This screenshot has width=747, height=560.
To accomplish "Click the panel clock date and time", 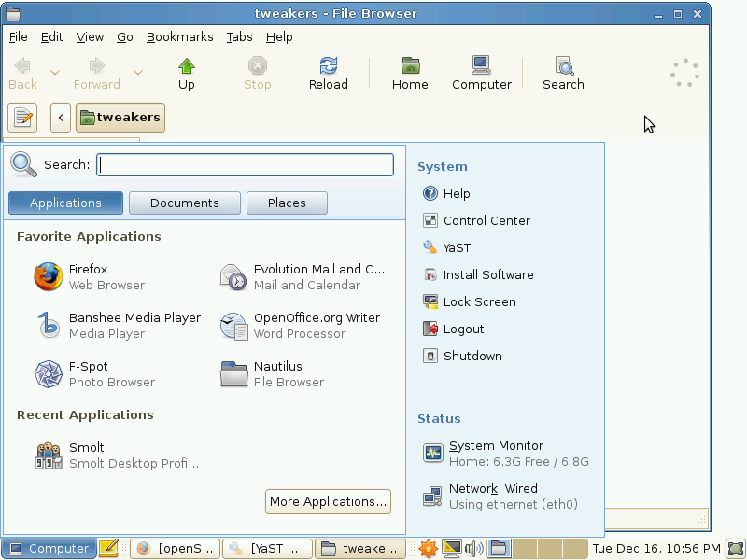I will 656,549.
